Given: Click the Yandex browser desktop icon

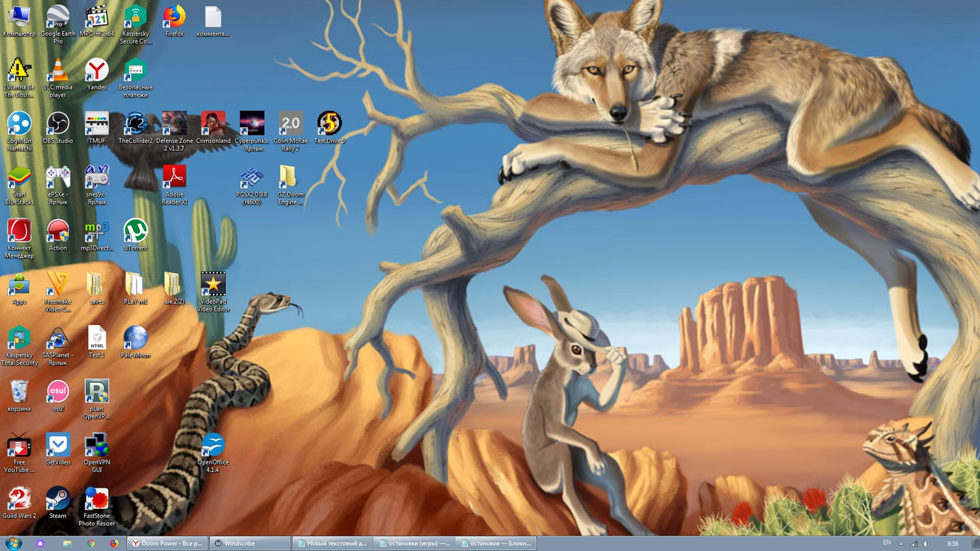Looking at the screenshot, I should pos(96,74).
